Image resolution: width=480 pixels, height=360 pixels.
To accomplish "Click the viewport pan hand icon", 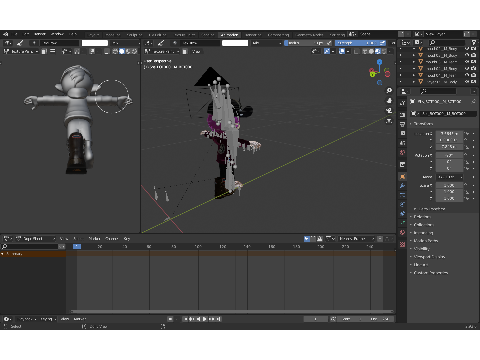I will (x=389, y=101).
